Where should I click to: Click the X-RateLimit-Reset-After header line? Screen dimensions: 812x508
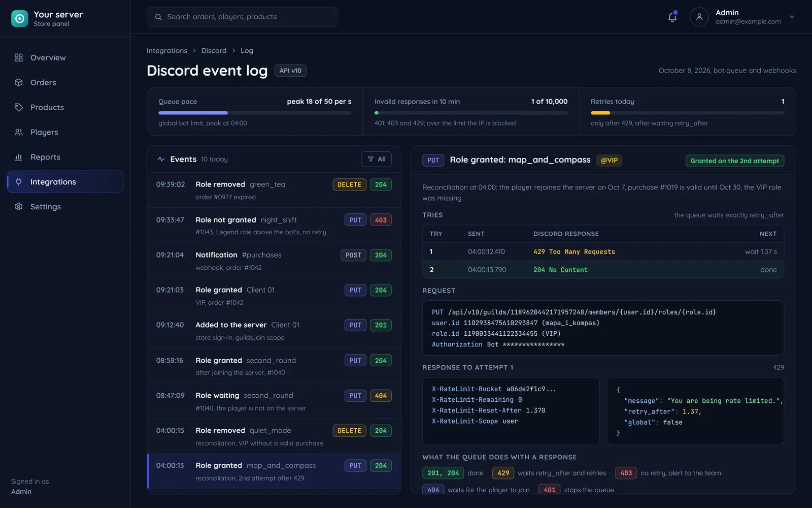point(488,410)
